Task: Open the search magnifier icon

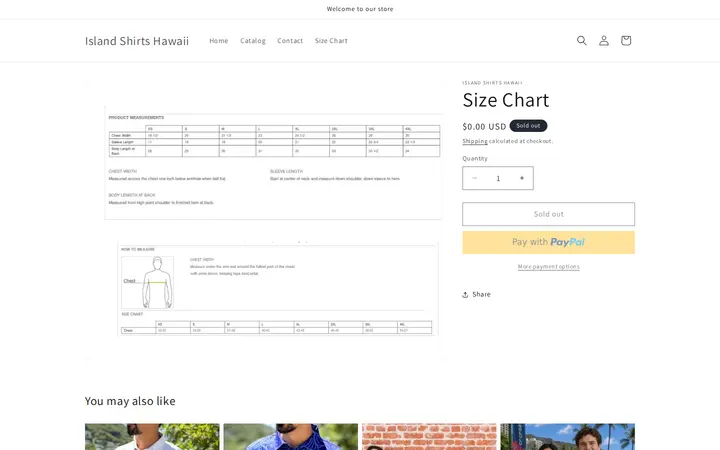Action: [581, 40]
